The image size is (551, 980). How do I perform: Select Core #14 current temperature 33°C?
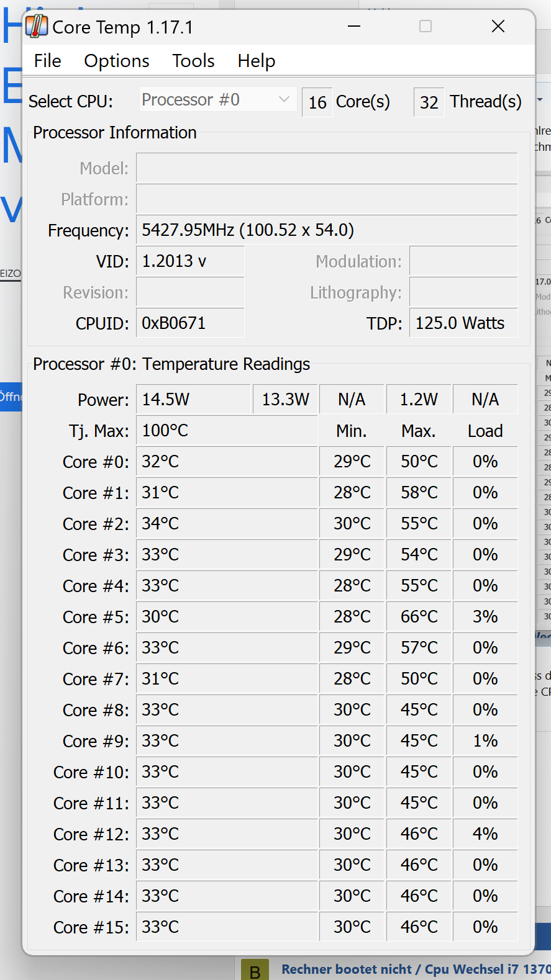click(x=227, y=896)
